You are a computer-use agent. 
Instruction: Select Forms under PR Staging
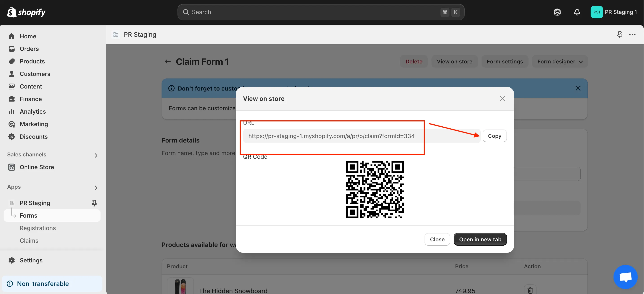pyautogui.click(x=52, y=215)
